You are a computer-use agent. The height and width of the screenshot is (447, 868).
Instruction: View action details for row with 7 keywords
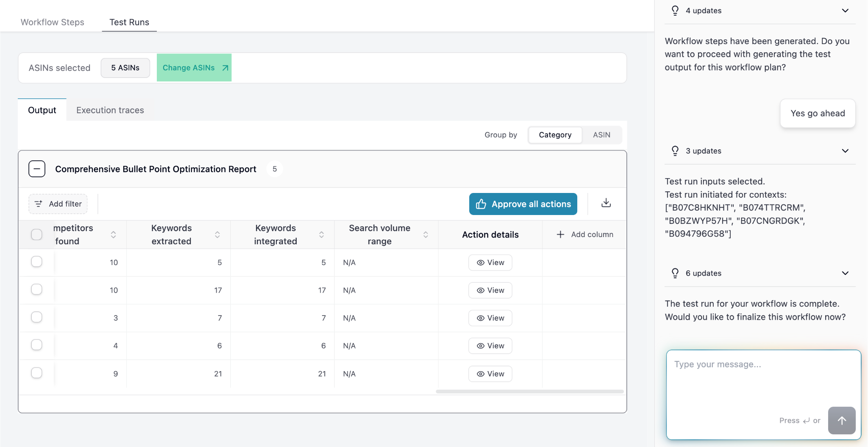click(x=490, y=318)
